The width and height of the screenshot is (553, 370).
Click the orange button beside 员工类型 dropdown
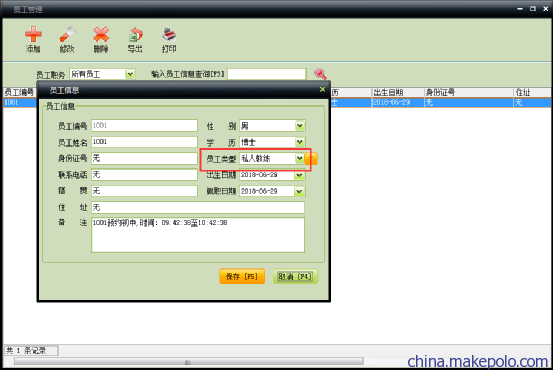point(311,159)
